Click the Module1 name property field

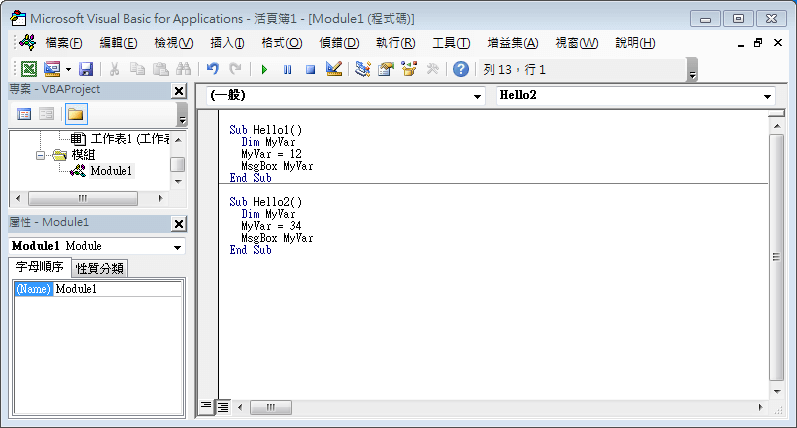tap(117, 289)
